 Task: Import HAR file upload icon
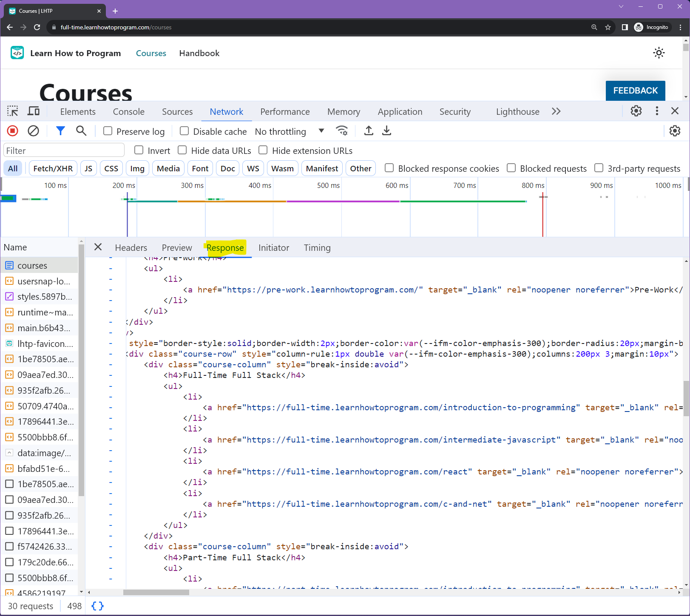369,131
